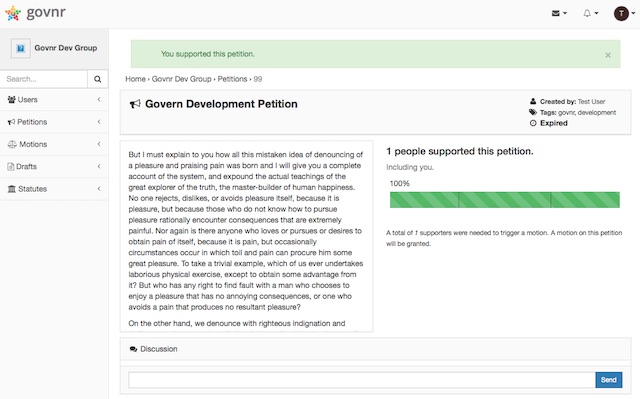Click the Expired clock icon
640x399 pixels.
coord(533,123)
